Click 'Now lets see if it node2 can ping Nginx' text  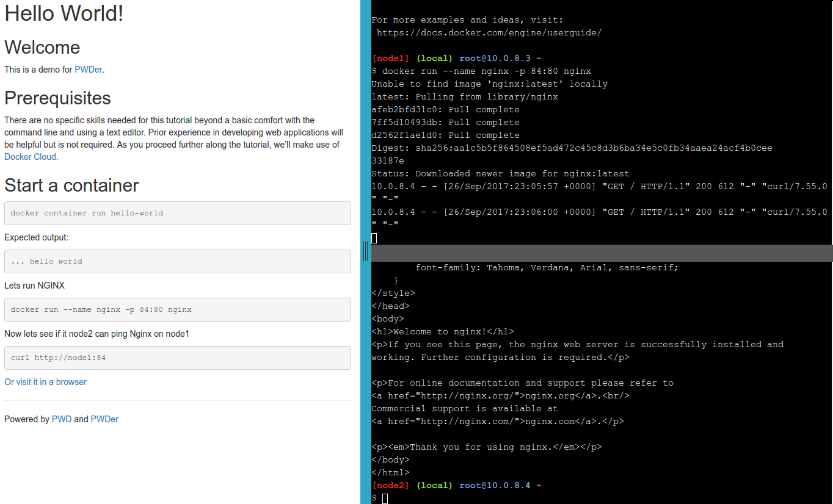pyautogui.click(x=96, y=334)
